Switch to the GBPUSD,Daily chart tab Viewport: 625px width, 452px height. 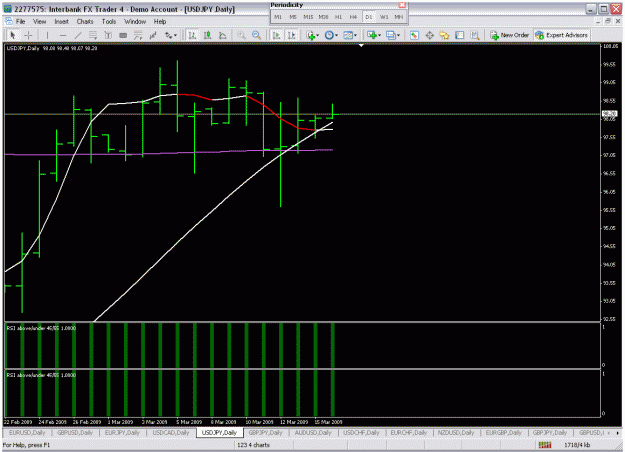75,433
